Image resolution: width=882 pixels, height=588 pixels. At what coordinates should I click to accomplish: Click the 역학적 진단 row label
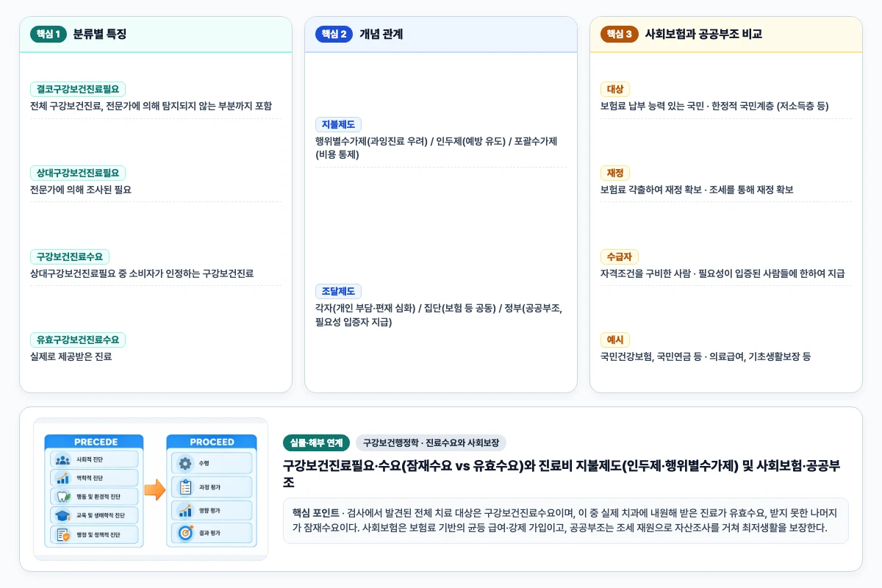(x=90, y=478)
